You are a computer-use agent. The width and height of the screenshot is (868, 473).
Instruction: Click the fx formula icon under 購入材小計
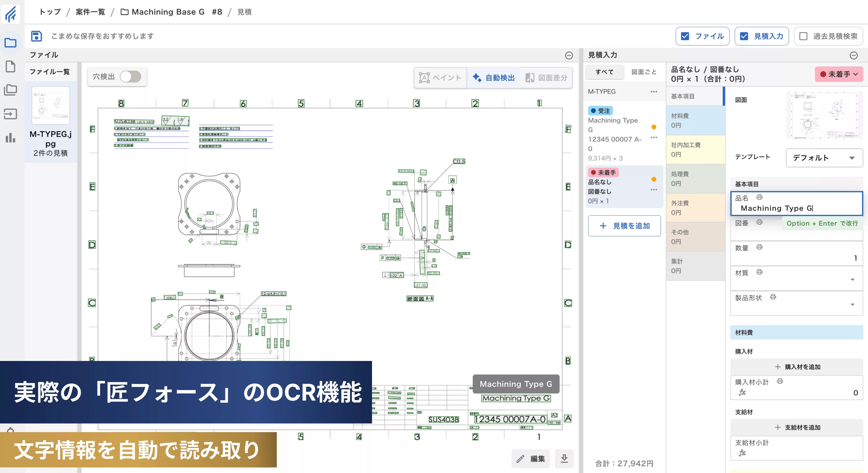coord(742,392)
